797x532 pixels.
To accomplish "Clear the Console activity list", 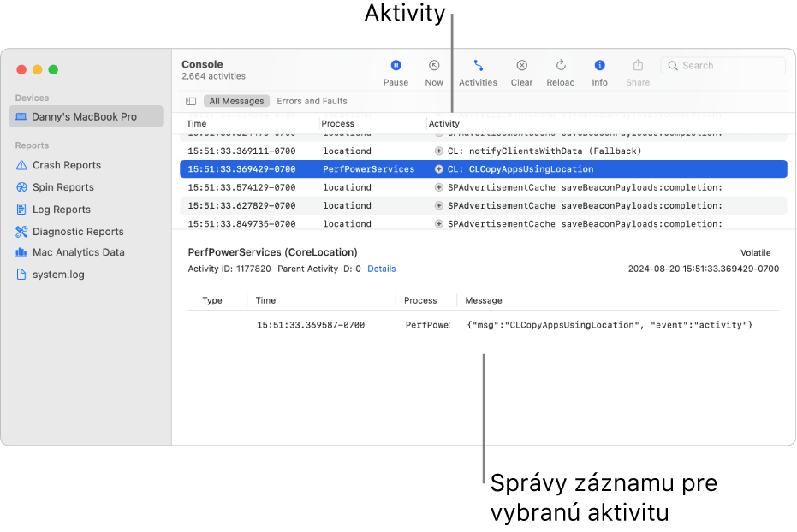I will pyautogui.click(x=521, y=73).
